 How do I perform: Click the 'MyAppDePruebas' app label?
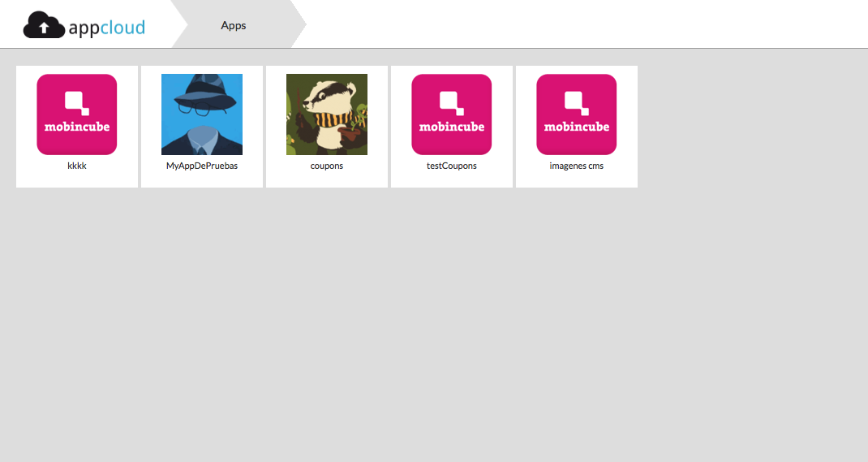pos(202,166)
